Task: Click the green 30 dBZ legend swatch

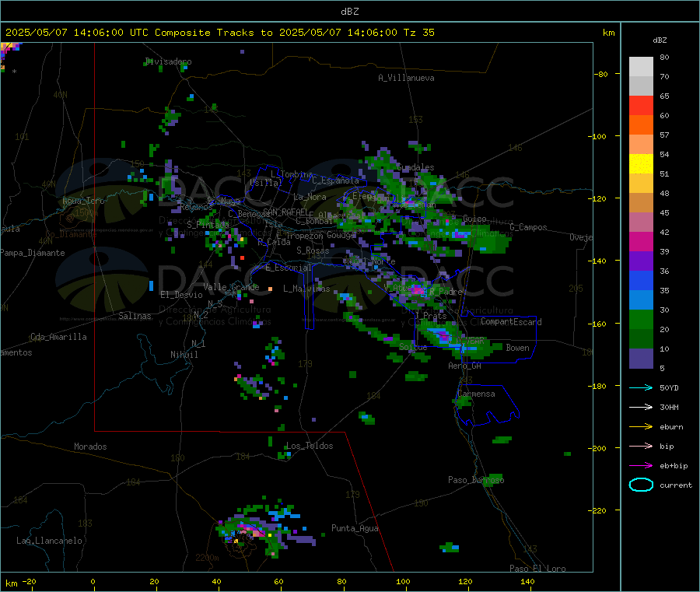Action: [641, 319]
